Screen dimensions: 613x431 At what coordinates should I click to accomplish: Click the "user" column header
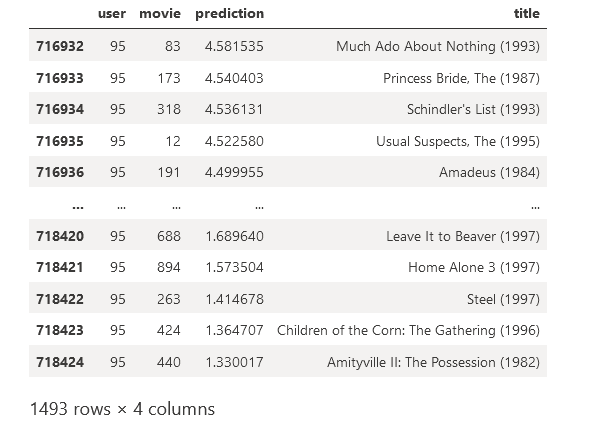click(112, 14)
